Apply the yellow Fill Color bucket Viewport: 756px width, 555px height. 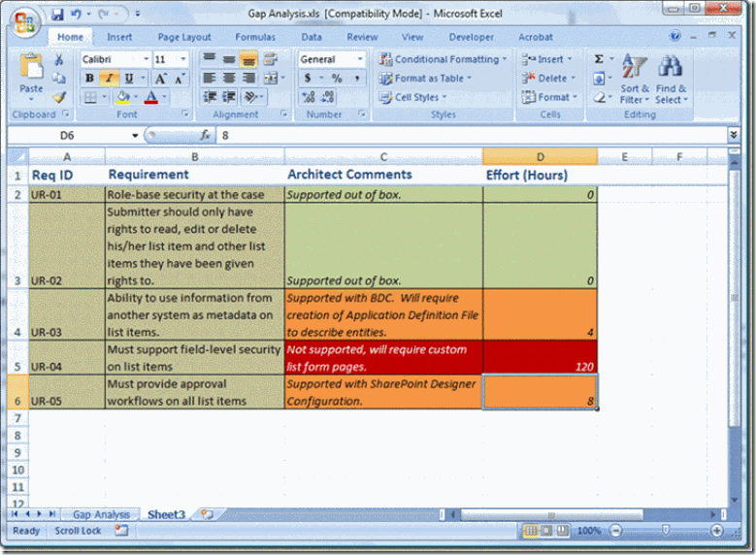click(x=123, y=97)
